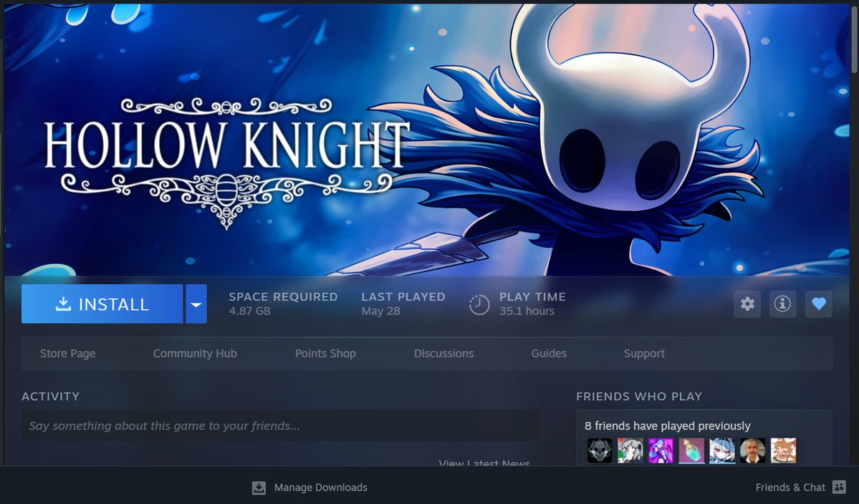Image resolution: width=859 pixels, height=504 pixels.
Task: Open the Guides link
Action: click(548, 354)
